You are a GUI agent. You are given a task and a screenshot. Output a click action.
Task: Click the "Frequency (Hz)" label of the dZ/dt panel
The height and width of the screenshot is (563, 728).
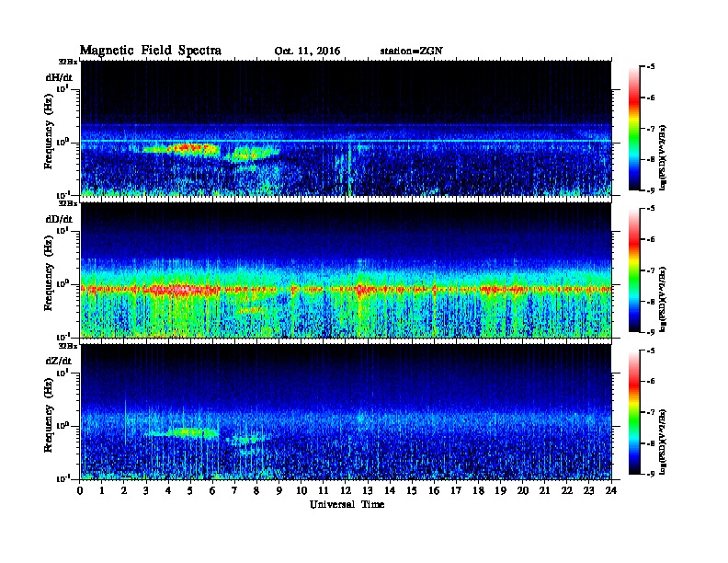(x=49, y=415)
